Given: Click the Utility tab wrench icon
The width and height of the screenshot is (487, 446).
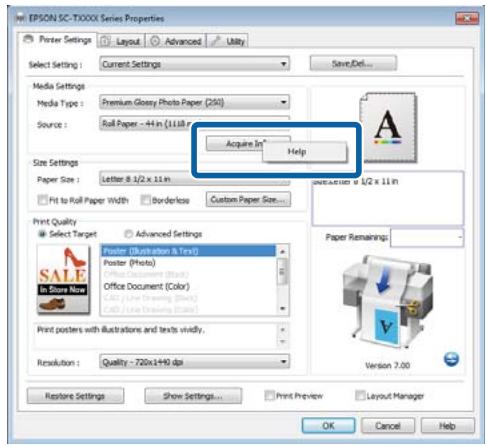Looking at the screenshot, I should 216,41.
